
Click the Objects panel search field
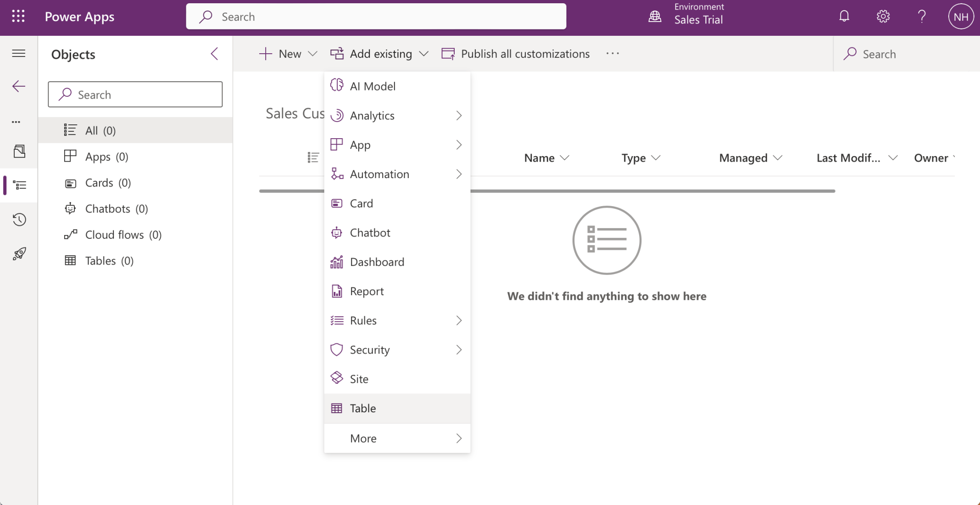(135, 95)
